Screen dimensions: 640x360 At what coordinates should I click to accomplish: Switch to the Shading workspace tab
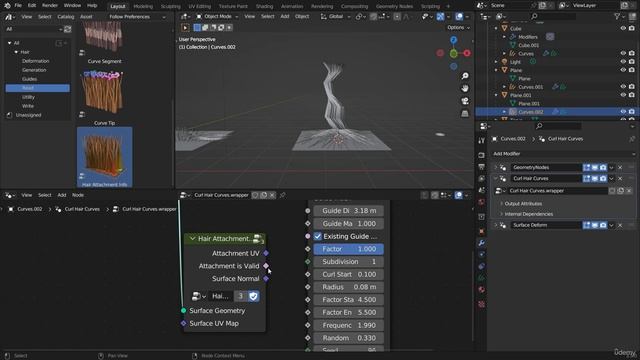pos(264,6)
